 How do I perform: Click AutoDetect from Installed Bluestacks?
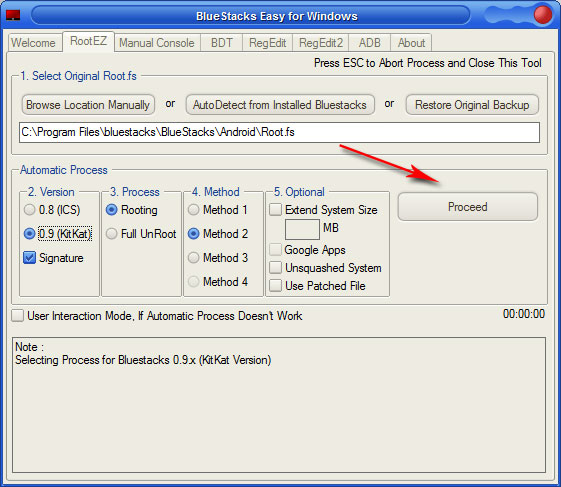(x=280, y=105)
